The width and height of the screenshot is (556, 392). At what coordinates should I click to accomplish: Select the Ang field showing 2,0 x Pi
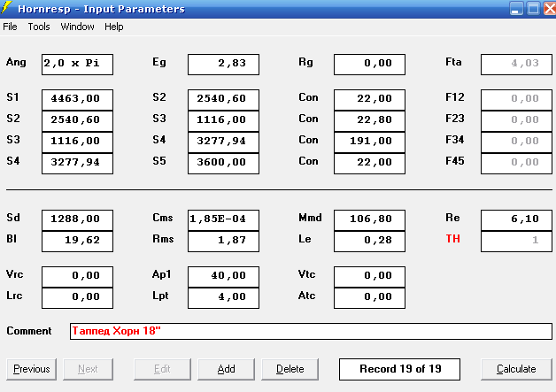[x=77, y=65]
